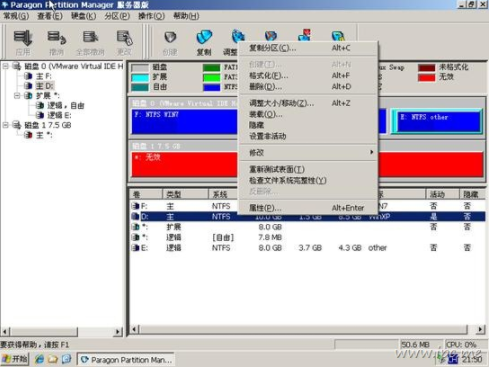The width and height of the screenshot is (493, 371).
Task: Choose 隐藏 from context menu
Action: 308,125
